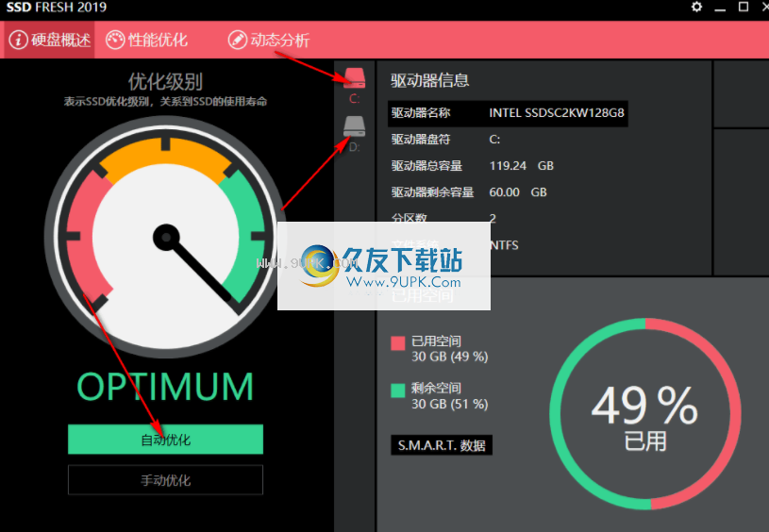The width and height of the screenshot is (769, 532).
Task: Click the optimization level gauge dial
Action: 166,238
